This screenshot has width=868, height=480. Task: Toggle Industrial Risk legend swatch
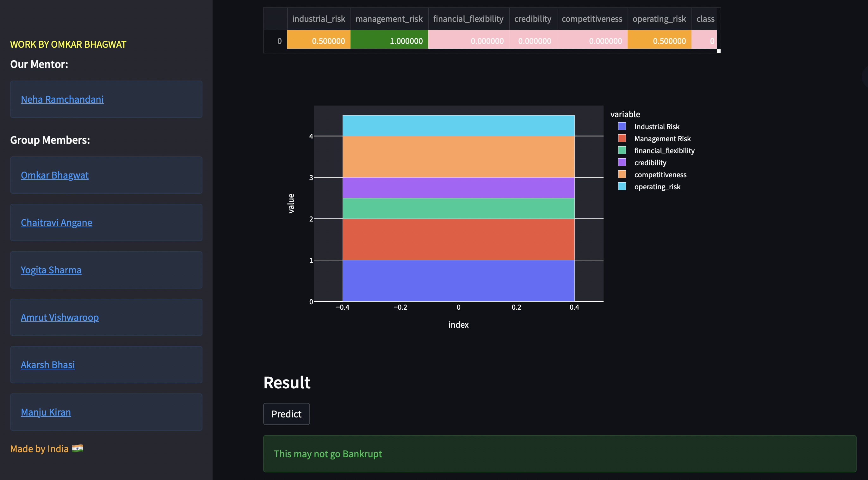[622, 127]
